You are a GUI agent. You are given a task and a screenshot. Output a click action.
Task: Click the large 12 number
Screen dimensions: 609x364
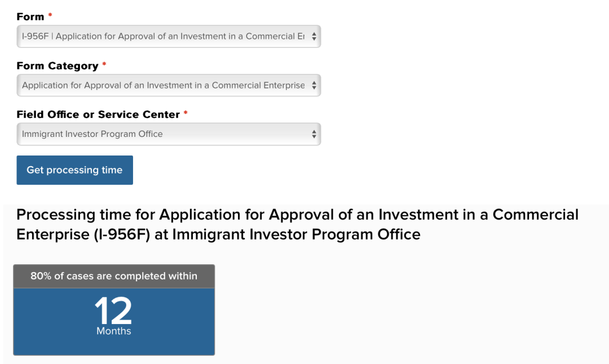[113, 310]
